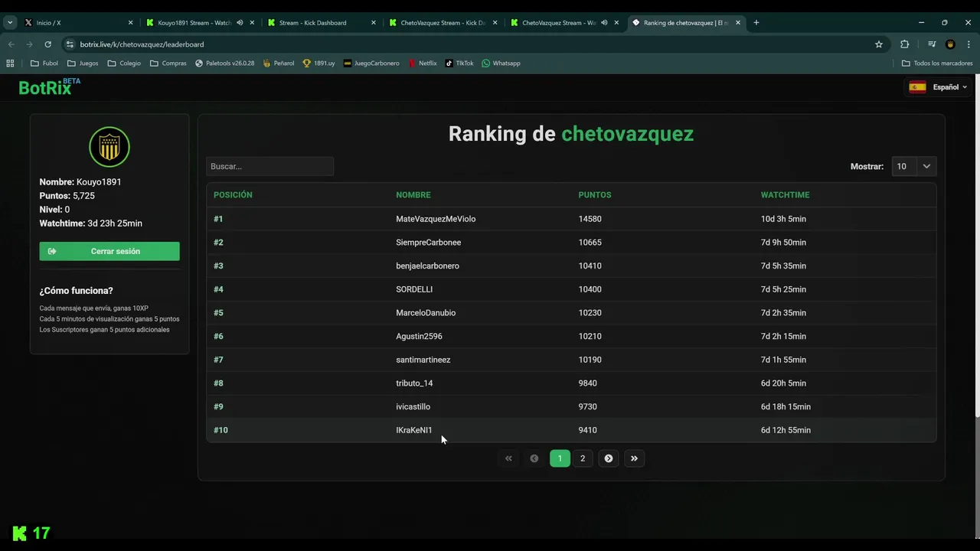This screenshot has height=551, width=980.
Task: Open the Peñarol bookmark
Action: tap(278, 64)
